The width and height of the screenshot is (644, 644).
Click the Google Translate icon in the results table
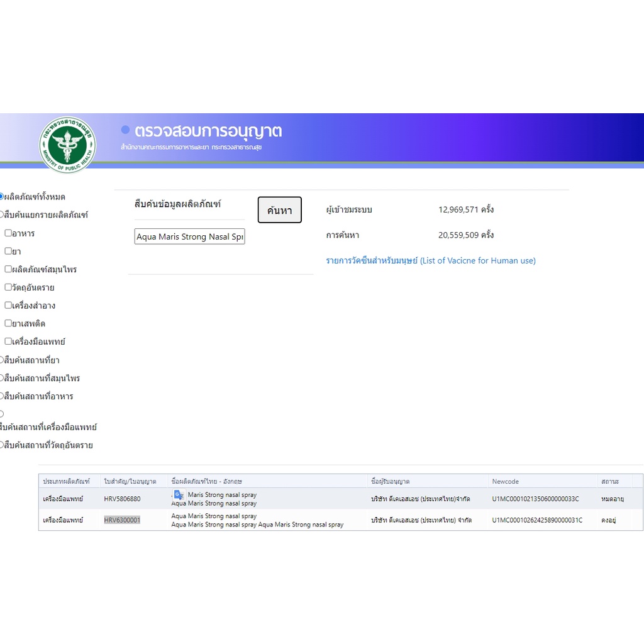coord(179,495)
